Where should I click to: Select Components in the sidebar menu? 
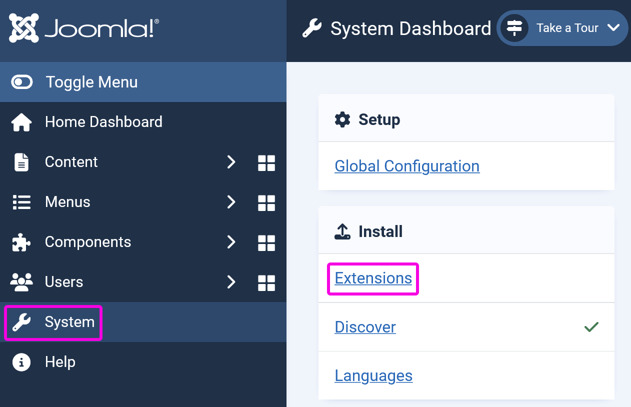(x=88, y=242)
